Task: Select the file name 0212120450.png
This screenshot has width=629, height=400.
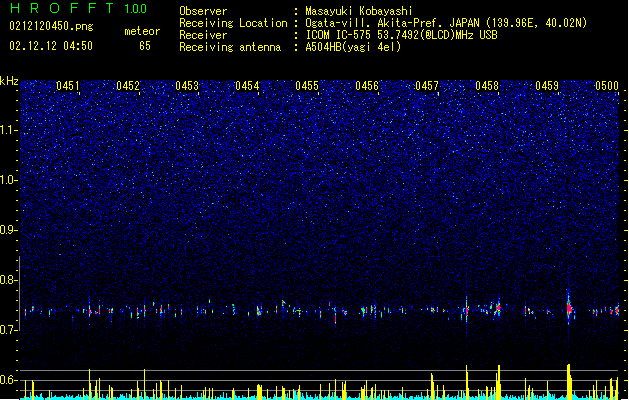Action: click(51, 27)
